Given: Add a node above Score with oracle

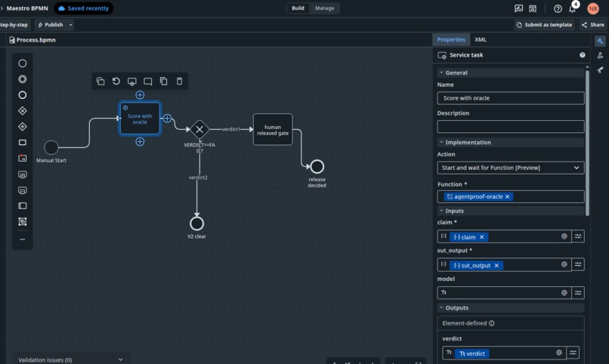Looking at the screenshot, I should 140,94.
